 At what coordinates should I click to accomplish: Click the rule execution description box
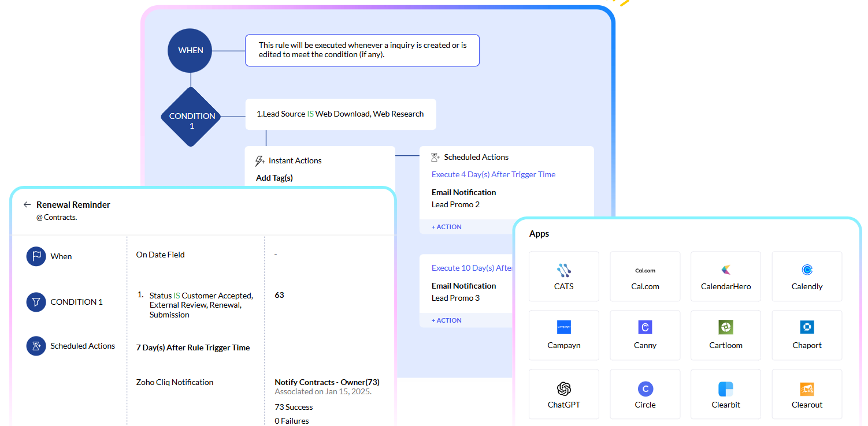[362, 50]
